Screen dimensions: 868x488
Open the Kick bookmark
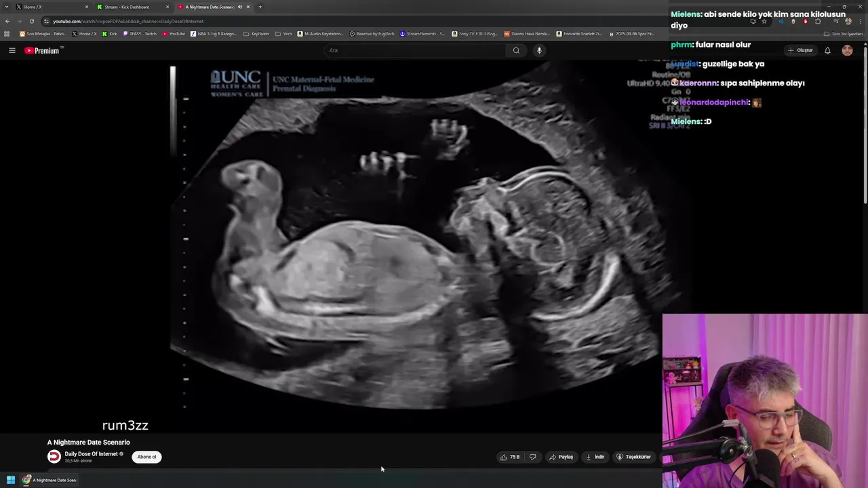coord(110,34)
